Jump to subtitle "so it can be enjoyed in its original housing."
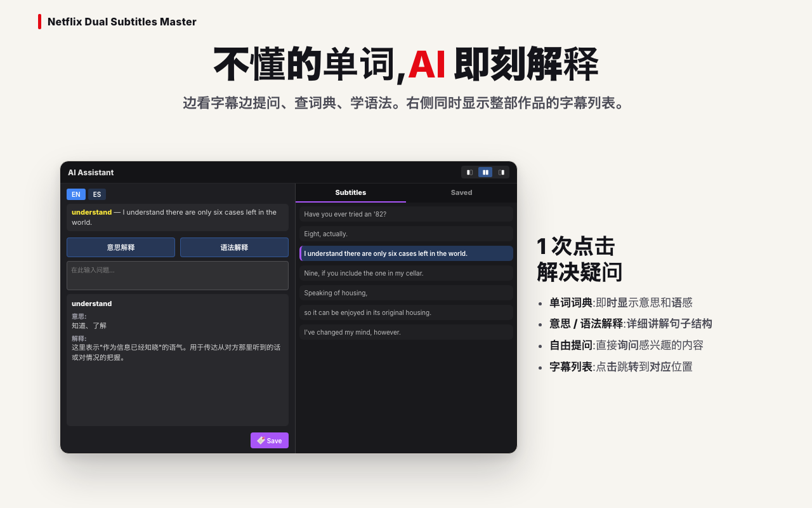The width and height of the screenshot is (812, 508). (x=406, y=312)
